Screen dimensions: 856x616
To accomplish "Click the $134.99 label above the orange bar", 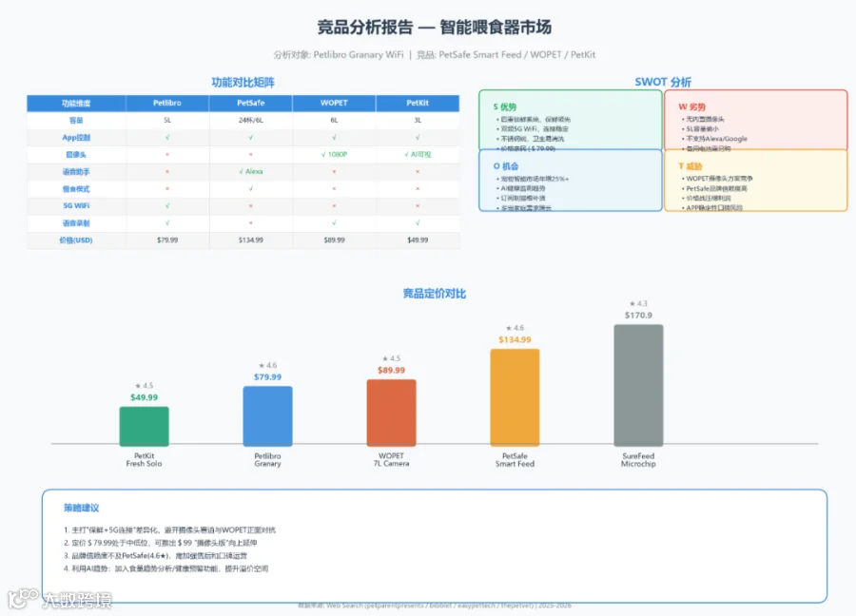I will [515, 339].
